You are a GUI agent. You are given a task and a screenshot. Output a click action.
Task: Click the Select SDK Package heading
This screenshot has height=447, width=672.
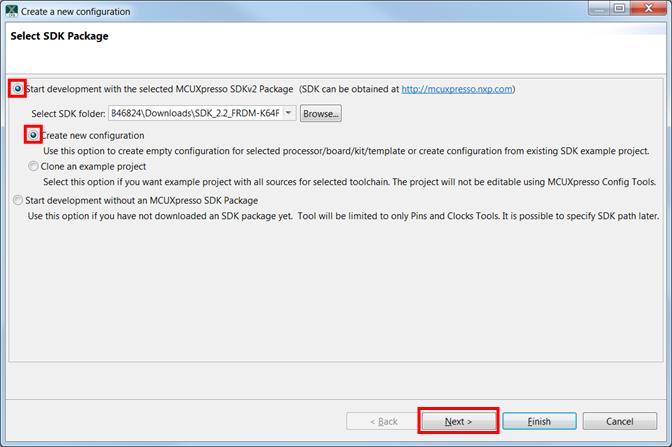59,37
